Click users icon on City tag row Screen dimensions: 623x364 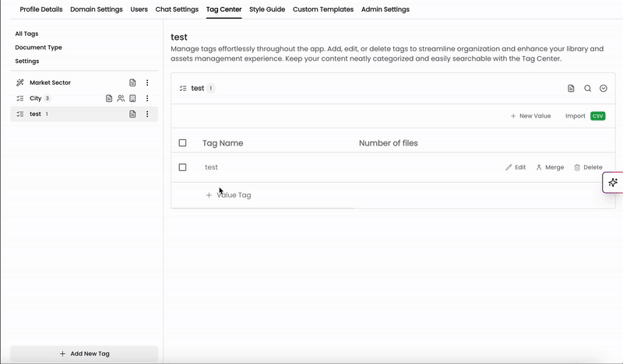(x=121, y=99)
